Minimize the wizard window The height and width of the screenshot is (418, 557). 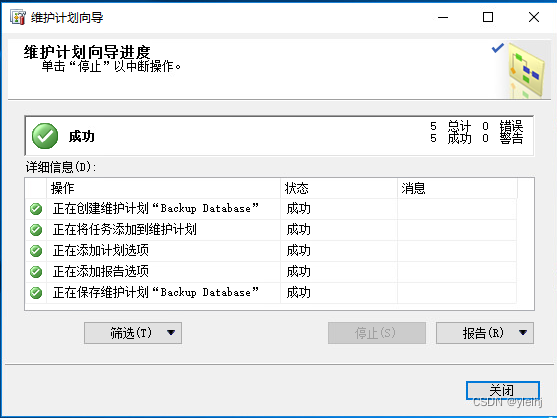pyautogui.click(x=443, y=17)
